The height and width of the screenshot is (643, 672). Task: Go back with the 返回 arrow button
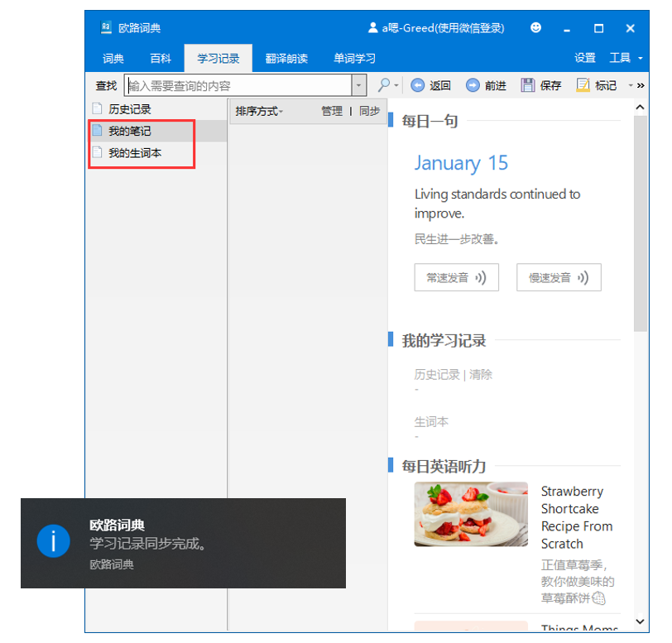[430, 85]
